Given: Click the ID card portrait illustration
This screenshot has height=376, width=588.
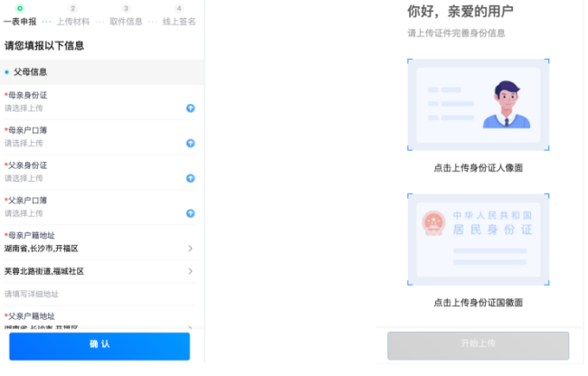Looking at the screenshot, I should [x=478, y=105].
